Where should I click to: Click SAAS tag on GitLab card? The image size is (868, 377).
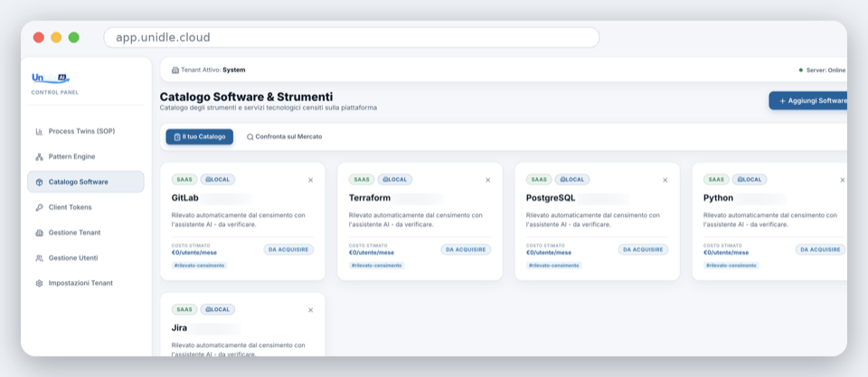pos(184,179)
